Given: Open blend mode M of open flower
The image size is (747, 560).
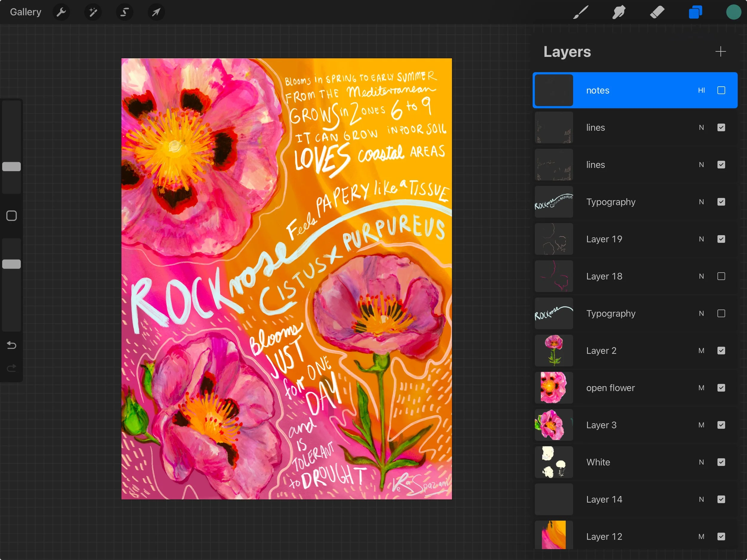Looking at the screenshot, I should [x=701, y=387].
